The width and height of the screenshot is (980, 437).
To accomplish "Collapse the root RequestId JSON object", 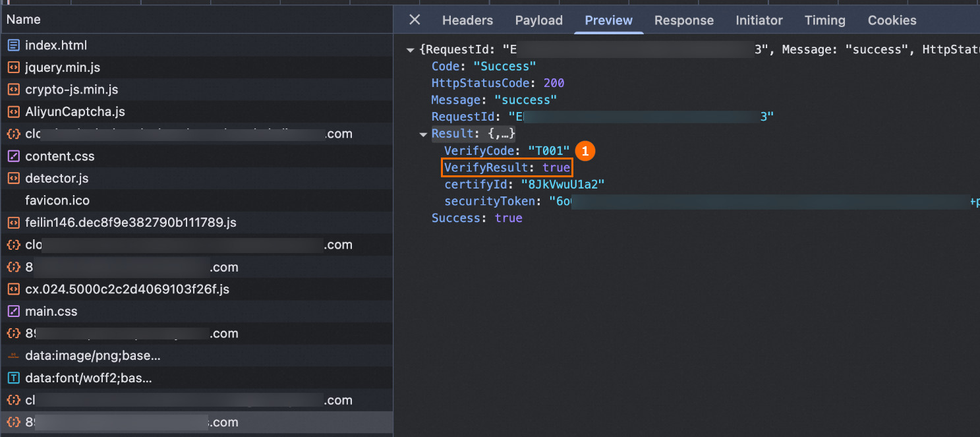I will point(411,49).
